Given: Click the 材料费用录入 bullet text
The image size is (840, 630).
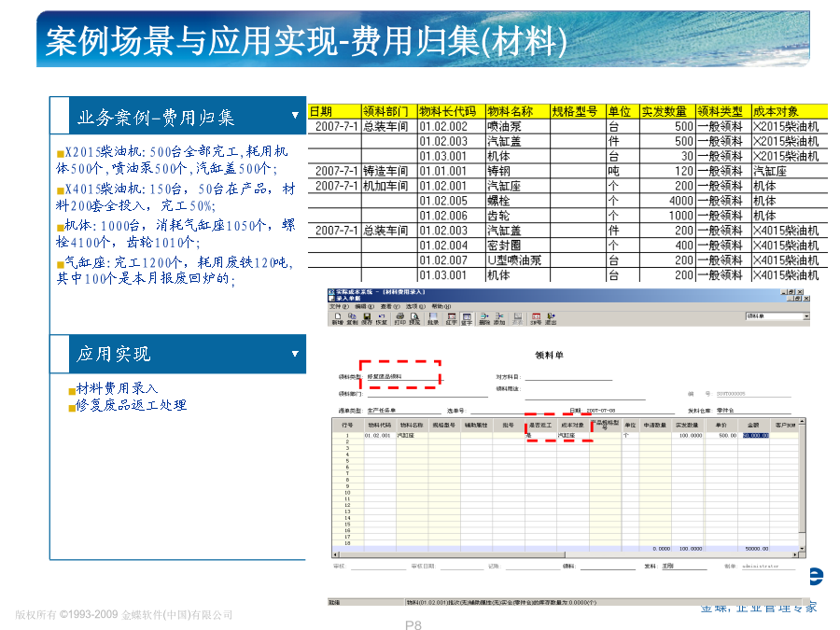Looking at the screenshot, I should [117, 388].
